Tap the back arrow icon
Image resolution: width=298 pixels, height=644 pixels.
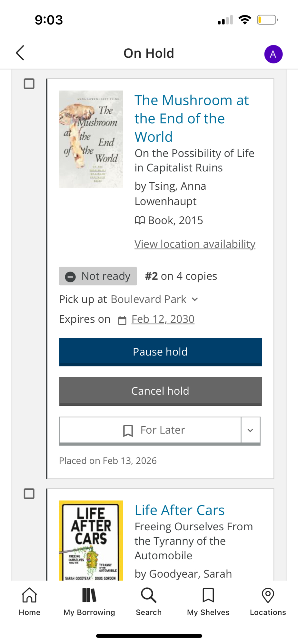[20, 53]
